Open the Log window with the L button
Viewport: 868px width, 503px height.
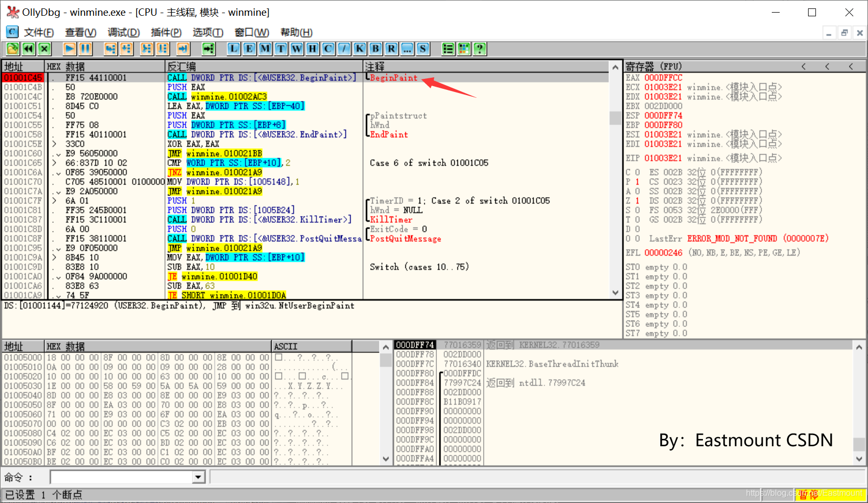[x=233, y=49]
